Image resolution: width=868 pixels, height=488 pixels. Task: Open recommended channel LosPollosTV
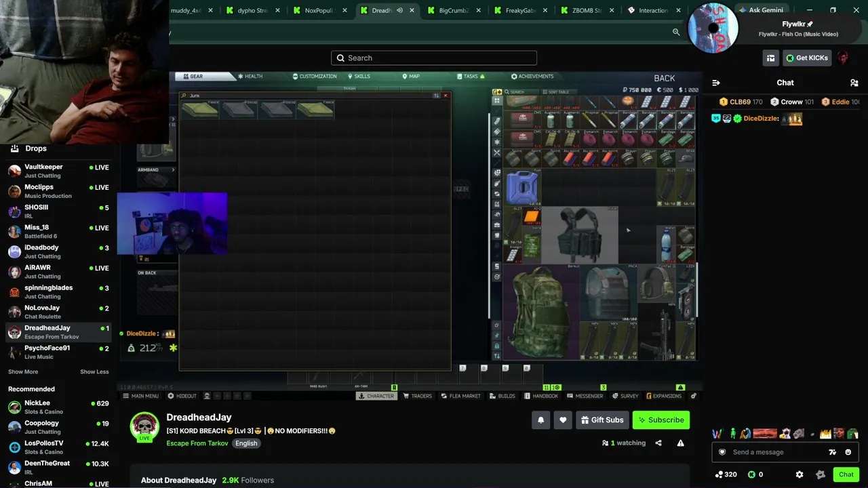point(58,447)
